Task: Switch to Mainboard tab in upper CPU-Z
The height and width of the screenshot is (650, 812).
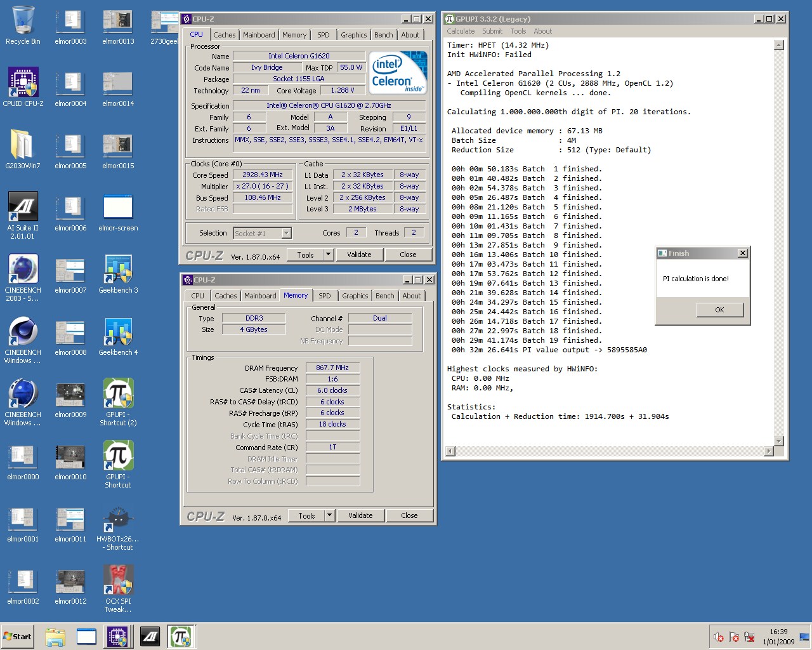Action: [x=259, y=35]
